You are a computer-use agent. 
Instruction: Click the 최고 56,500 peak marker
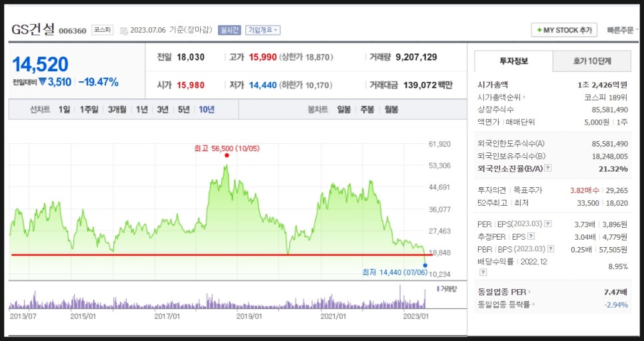coord(227,155)
